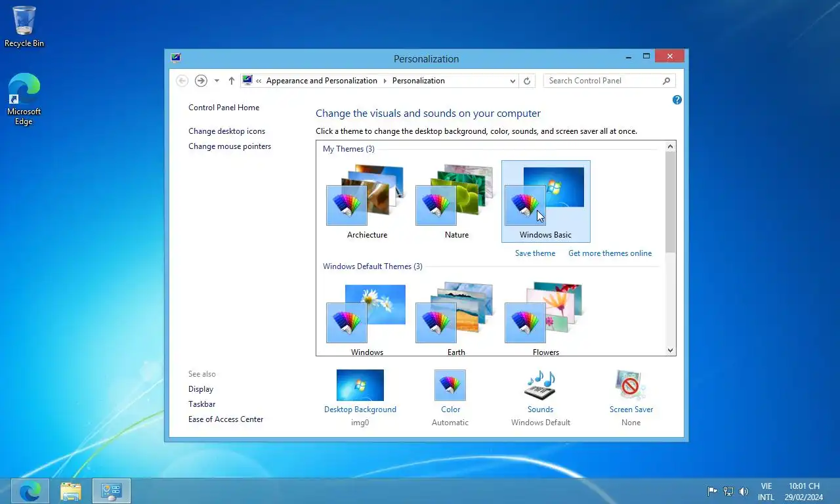Open Control Panel Home

click(x=224, y=108)
